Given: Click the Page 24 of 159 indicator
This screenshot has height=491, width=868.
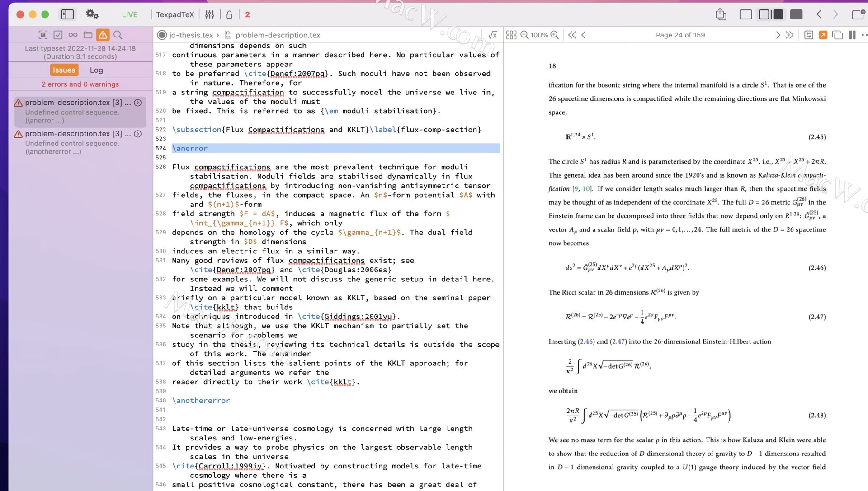Looking at the screenshot, I should (x=680, y=35).
